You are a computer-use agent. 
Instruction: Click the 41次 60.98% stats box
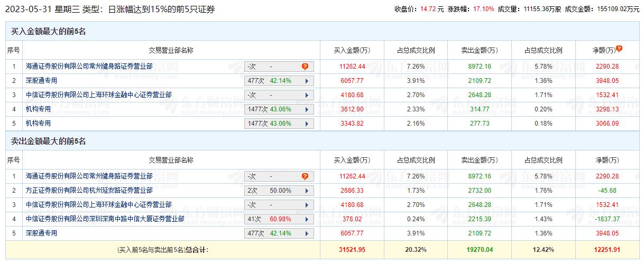(x=274, y=220)
